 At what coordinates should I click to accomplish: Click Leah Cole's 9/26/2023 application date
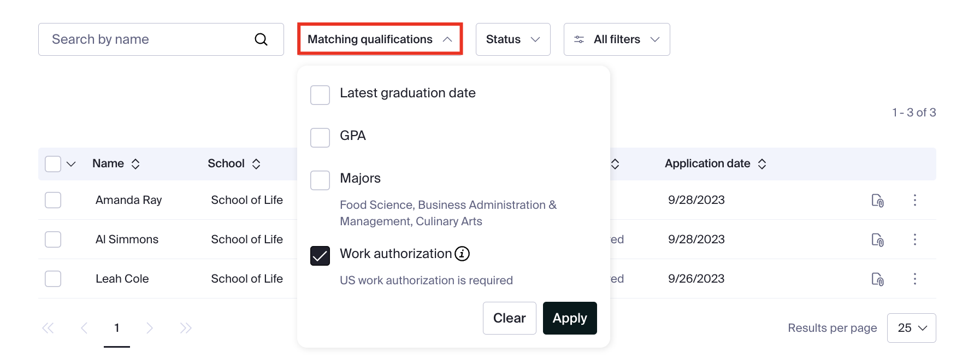696,279
